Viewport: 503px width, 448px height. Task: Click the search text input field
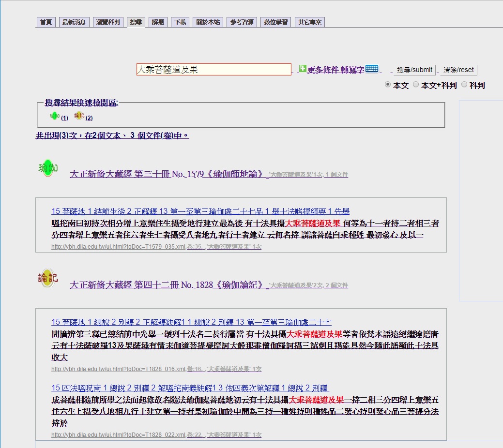(x=213, y=70)
